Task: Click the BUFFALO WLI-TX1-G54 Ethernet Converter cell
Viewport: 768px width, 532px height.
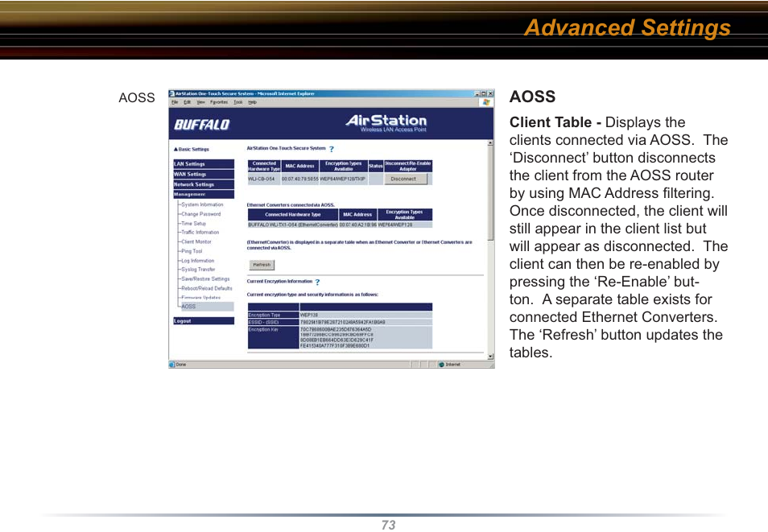Action: [293, 225]
